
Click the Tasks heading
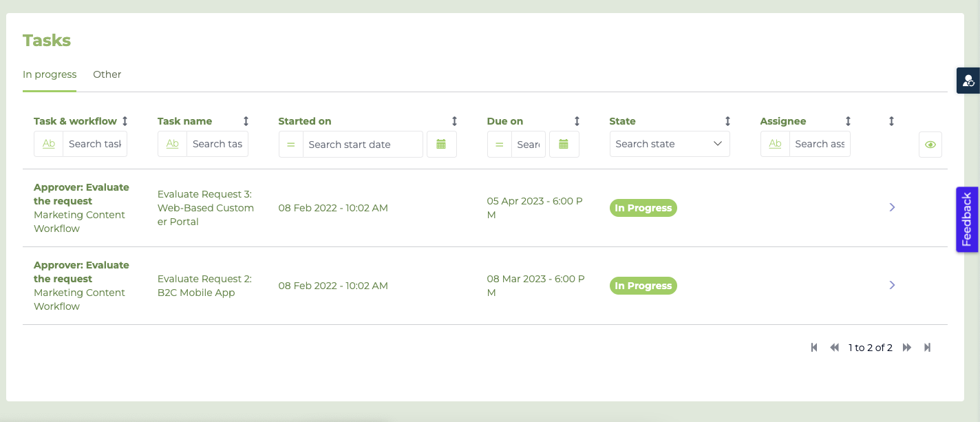(x=47, y=40)
